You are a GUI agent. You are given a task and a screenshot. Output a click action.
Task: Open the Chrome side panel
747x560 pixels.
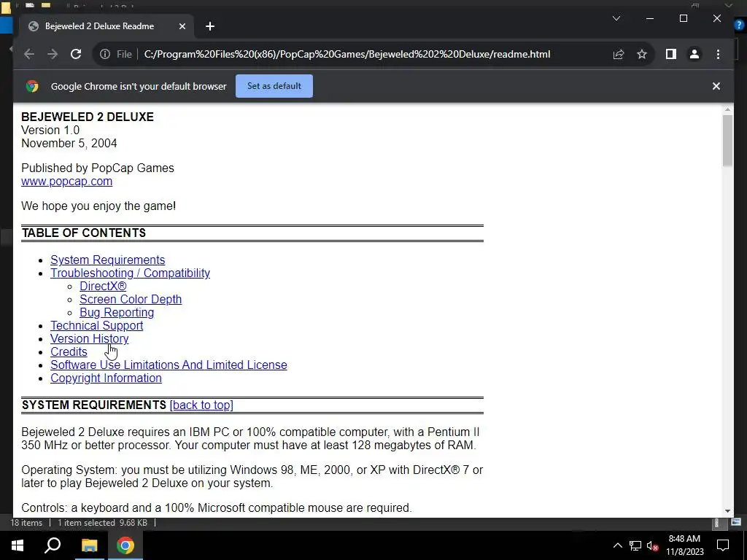point(671,54)
